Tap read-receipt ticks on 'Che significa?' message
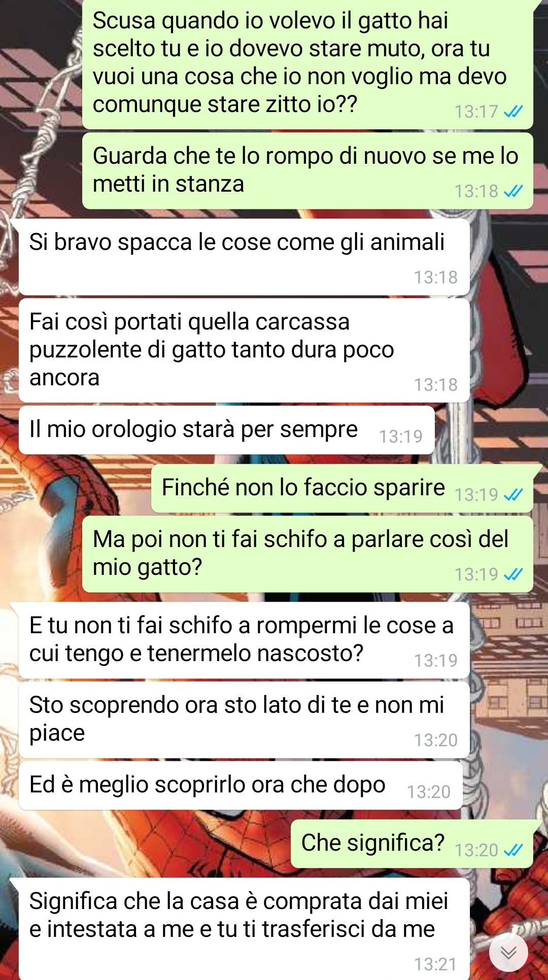This screenshot has height=980, width=548. coord(513,850)
